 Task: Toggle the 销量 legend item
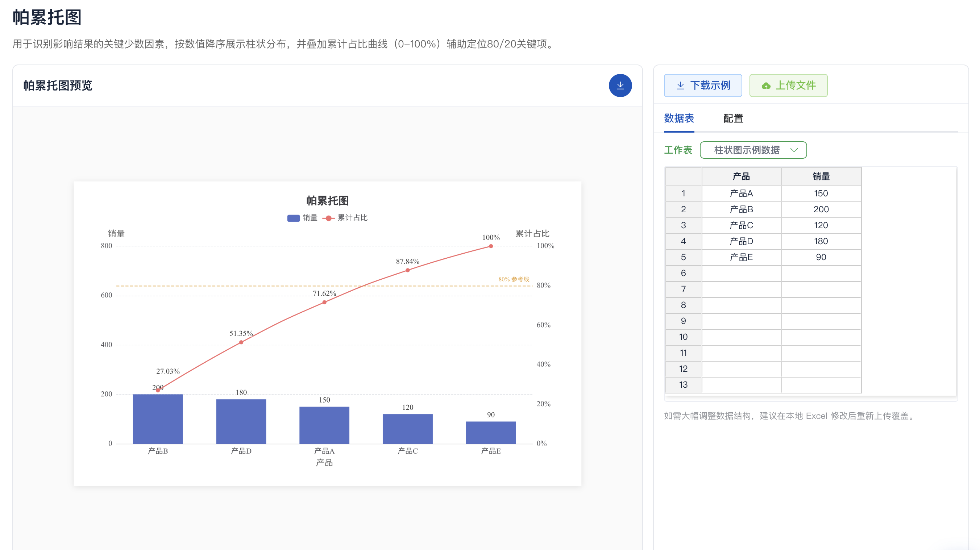(303, 217)
